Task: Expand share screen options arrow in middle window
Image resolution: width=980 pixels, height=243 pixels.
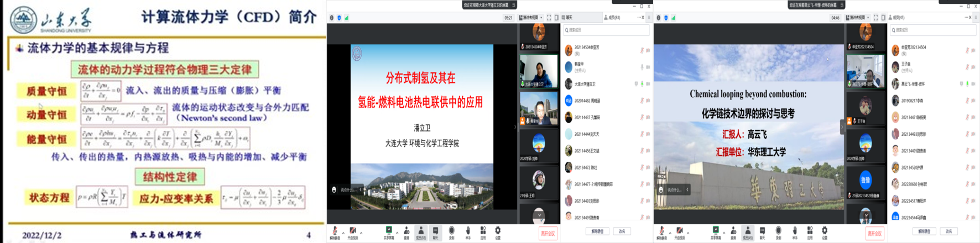Action: coord(397,233)
